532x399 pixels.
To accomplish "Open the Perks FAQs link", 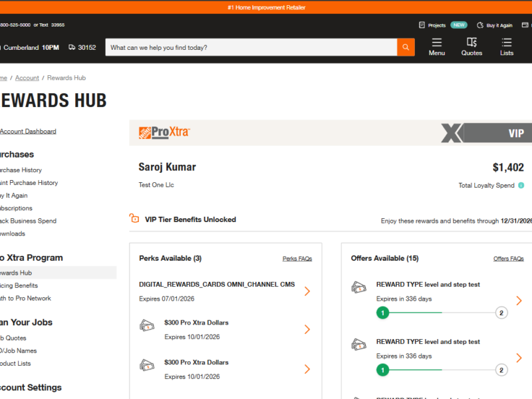I will click(297, 259).
